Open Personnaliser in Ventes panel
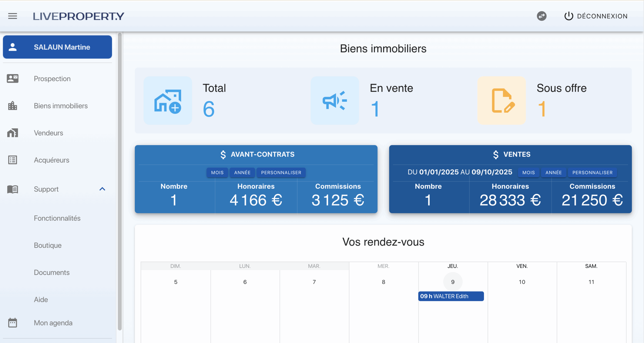644x343 pixels. pyautogui.click(x=592, y=173)
